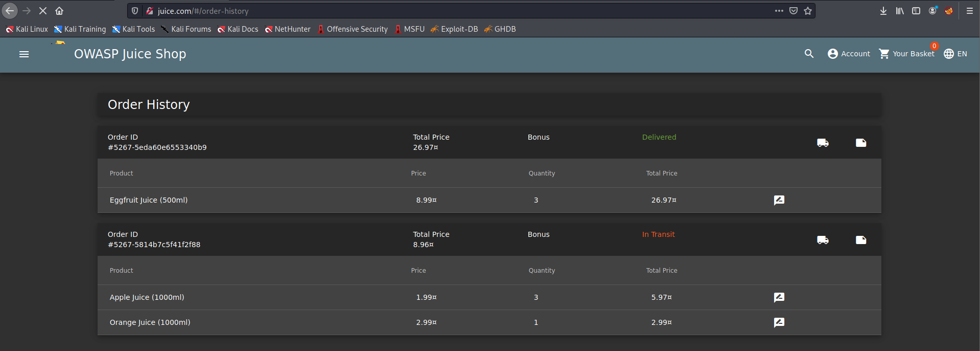
Task: Click the Eggfruit Juice (500ml) product name
Action: pos(149,200)
